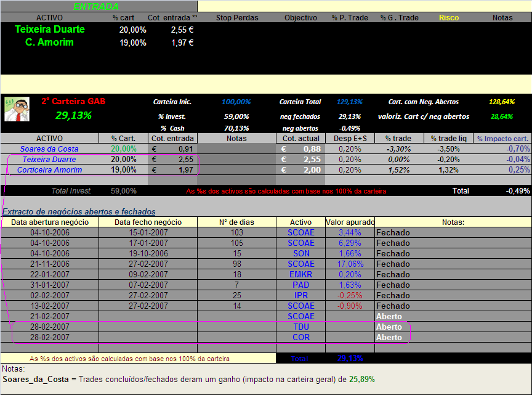Click the 17,06% valor apurado cell

350,264
